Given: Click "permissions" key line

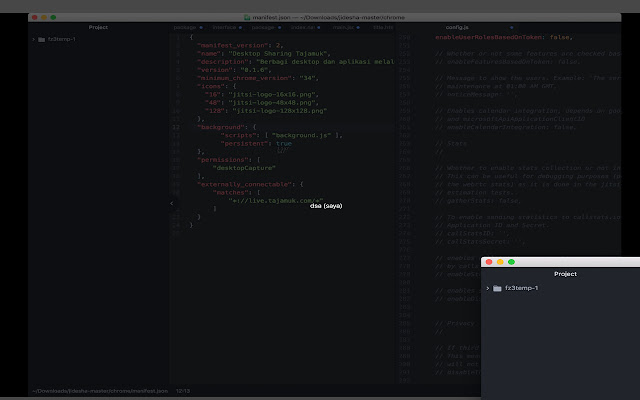Looking at the screenshot, I should (229, 160).
